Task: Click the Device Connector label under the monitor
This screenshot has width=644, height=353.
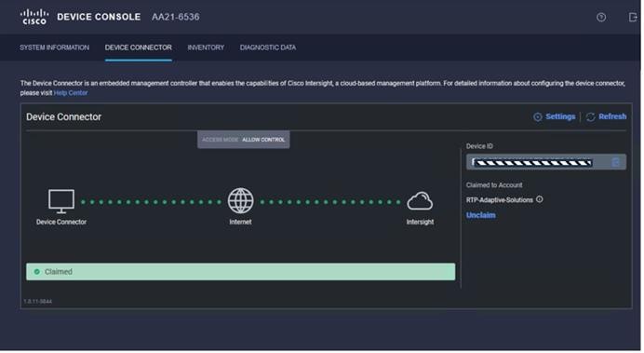Action: point(61,222)
